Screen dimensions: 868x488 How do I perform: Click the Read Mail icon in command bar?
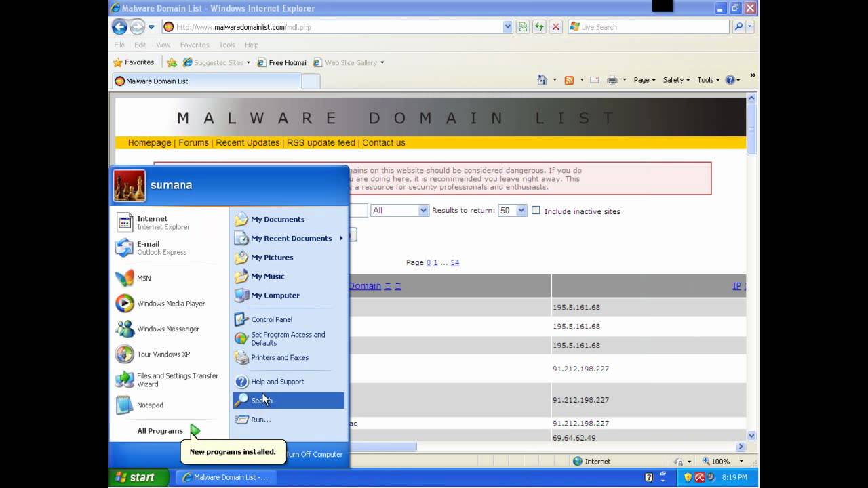[595, 80]
